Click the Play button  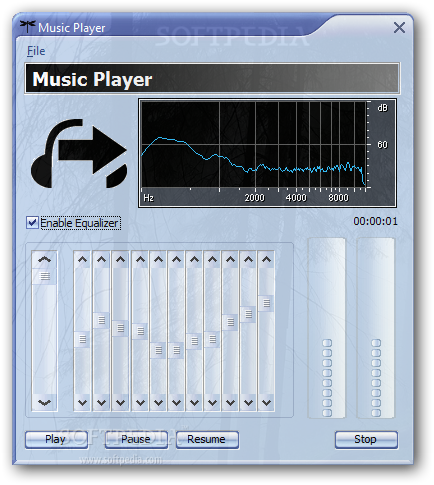56,440
